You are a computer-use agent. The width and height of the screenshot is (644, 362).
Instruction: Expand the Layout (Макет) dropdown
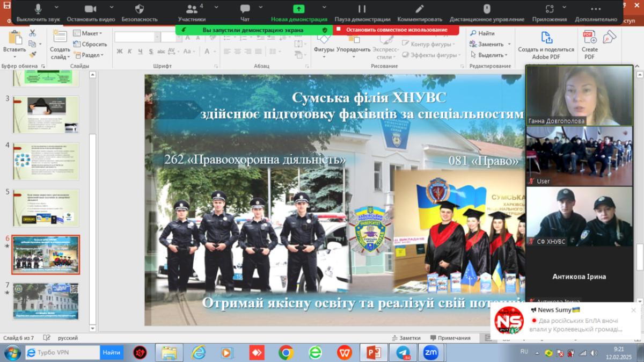pyautogui.click(x=89, y=33)
